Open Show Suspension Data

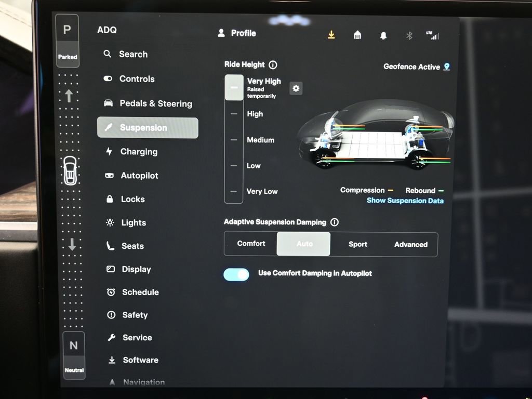pos(405,201)
